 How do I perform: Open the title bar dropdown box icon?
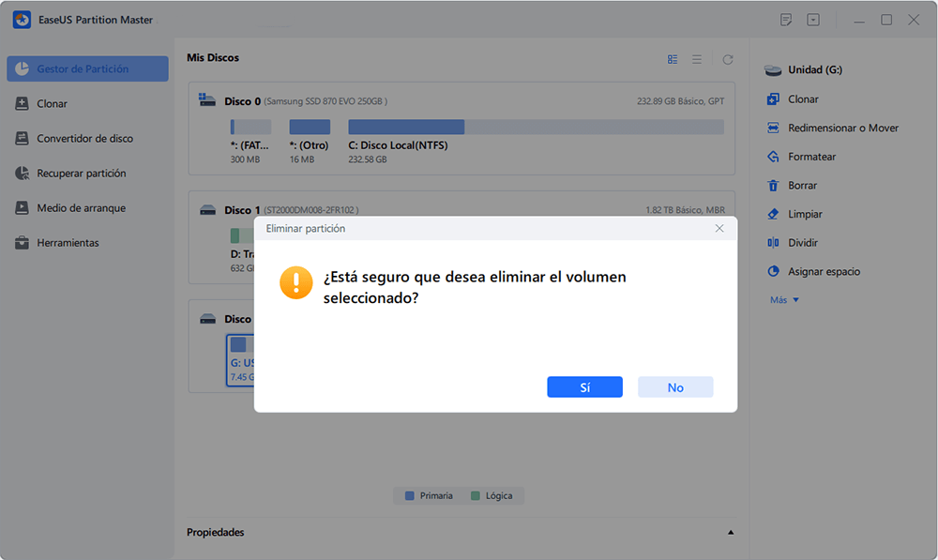813,20
